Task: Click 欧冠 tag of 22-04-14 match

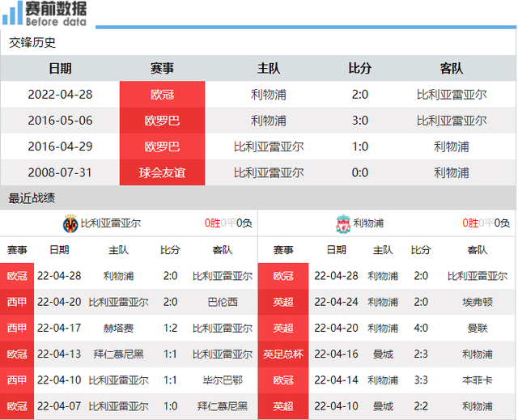Action: click(283, 380)
